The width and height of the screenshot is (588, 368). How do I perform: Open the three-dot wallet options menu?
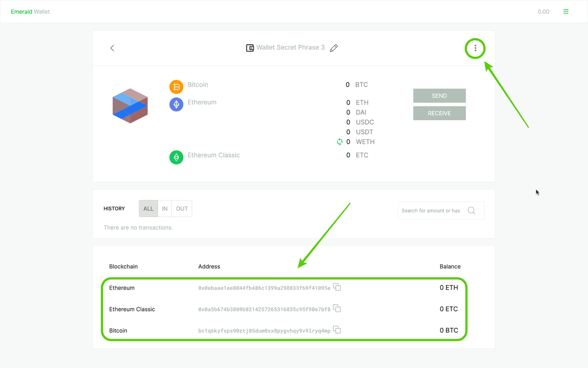475,48
